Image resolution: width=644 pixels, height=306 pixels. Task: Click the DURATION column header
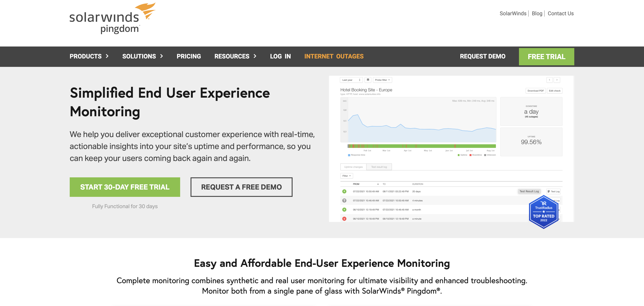(x=418, y=184)
